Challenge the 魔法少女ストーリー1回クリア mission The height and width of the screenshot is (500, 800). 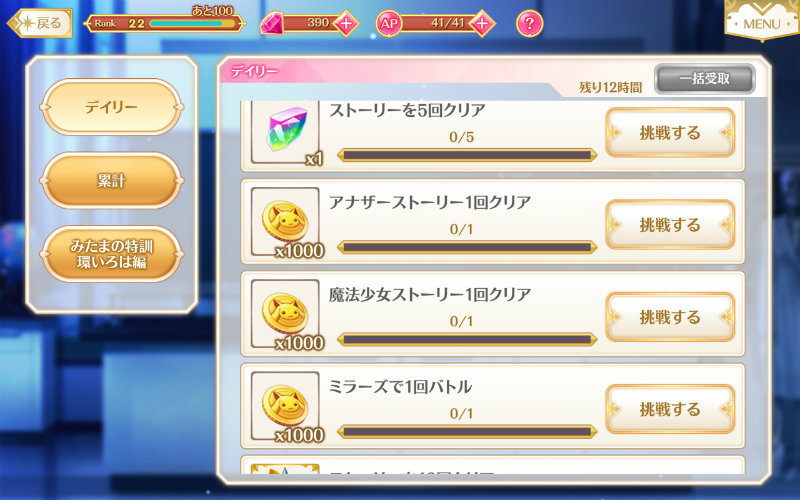pos(670,317)
